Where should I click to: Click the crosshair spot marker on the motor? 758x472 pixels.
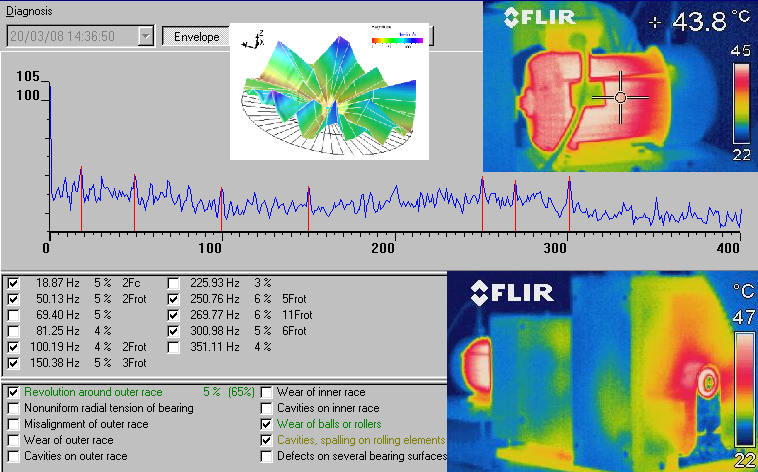pyautogui.click(x=620, y=97)
